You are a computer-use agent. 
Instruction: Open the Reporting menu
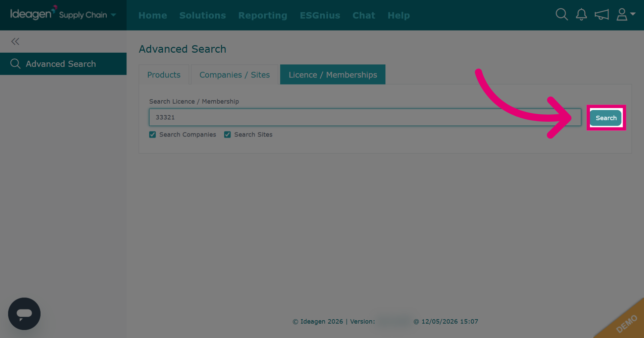click(263, 15)
